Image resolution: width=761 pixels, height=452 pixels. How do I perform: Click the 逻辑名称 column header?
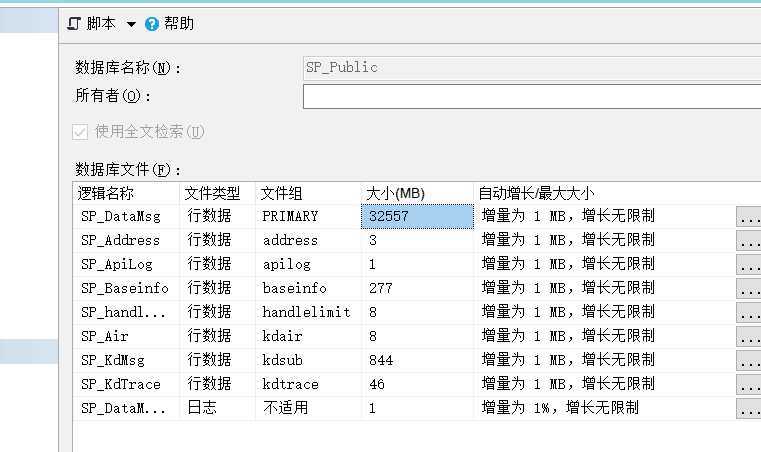(x=126, y=193)
